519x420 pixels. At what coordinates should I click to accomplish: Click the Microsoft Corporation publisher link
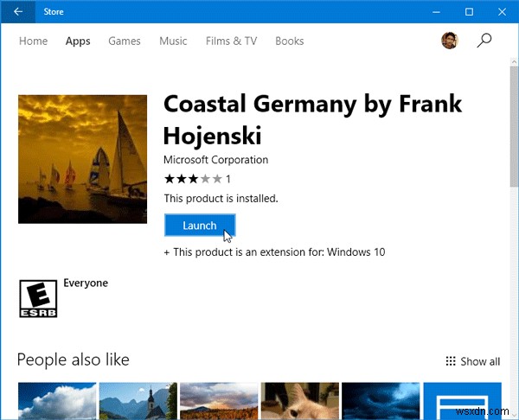tap(216, 160)
